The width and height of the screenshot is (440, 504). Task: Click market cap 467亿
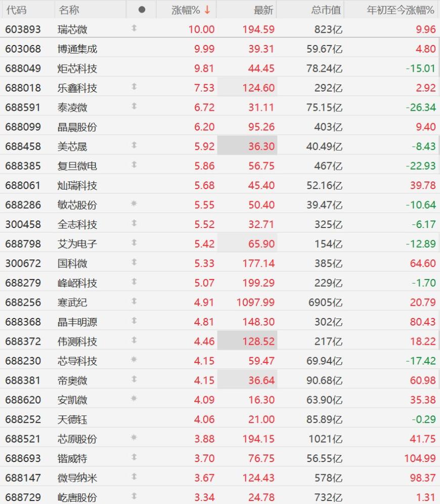[x=328, y=166]
